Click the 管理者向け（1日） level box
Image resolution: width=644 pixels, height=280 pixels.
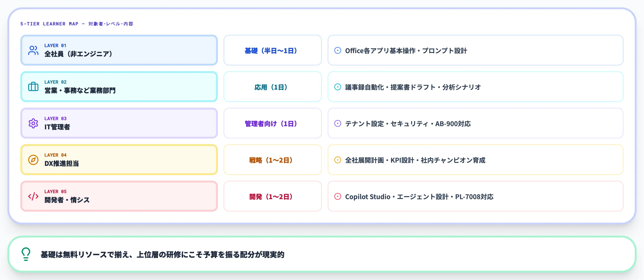coord(272,123)
